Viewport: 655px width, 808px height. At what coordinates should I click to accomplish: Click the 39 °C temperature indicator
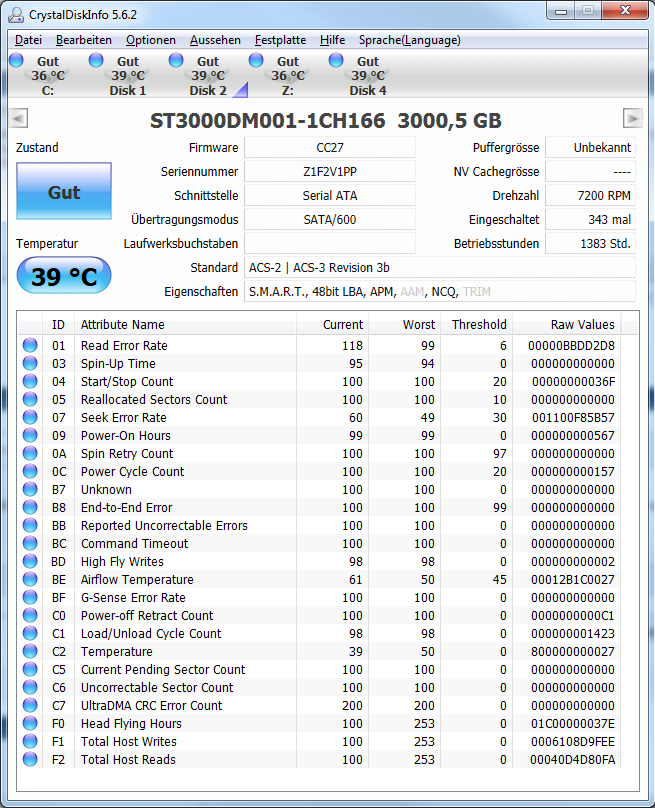pos(64,276)
